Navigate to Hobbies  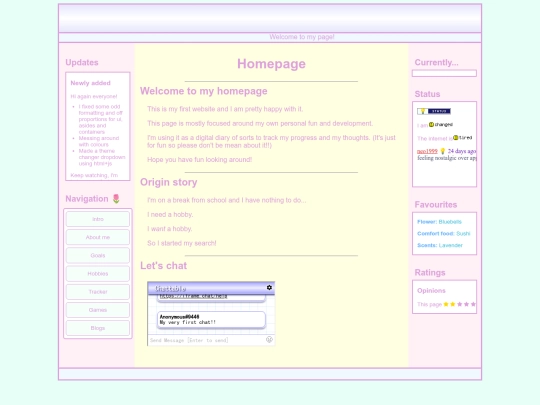click(x=98, y=274)
